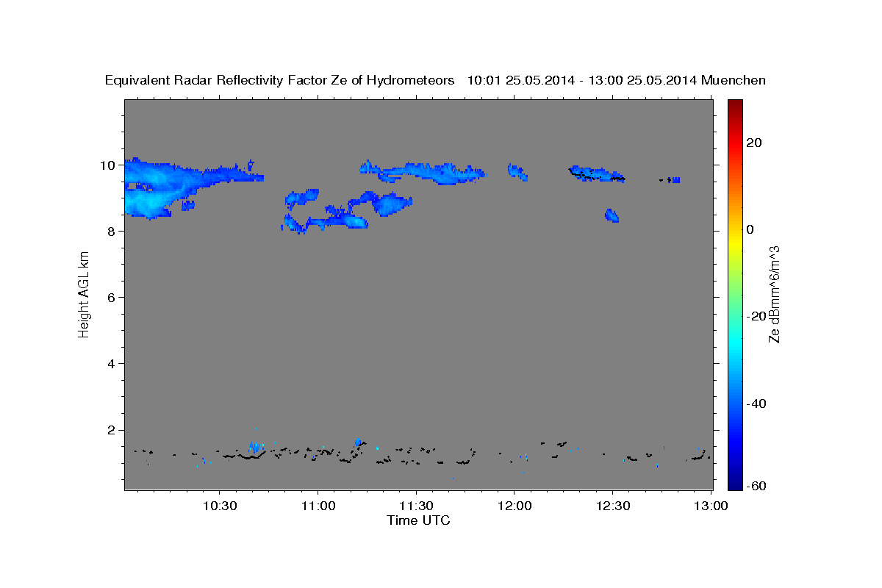
Task: Click the 'Ze dBmm^6/m^3' colorbar unit label
Action: (x=774, y=295)
